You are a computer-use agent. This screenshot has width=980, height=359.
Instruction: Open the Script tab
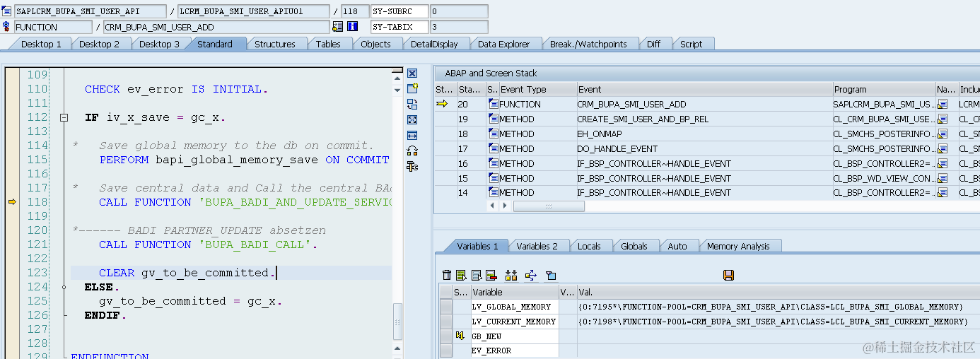[x=691, y=44]
